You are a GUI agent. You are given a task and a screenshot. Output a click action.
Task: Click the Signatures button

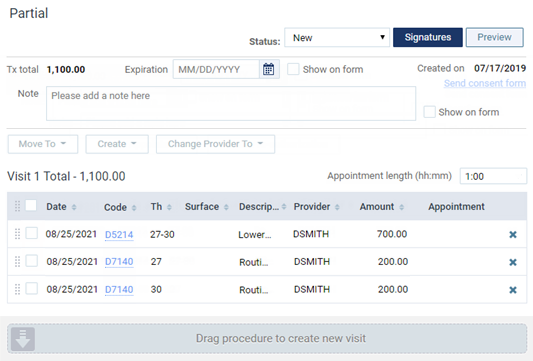[x=428, y=37]
